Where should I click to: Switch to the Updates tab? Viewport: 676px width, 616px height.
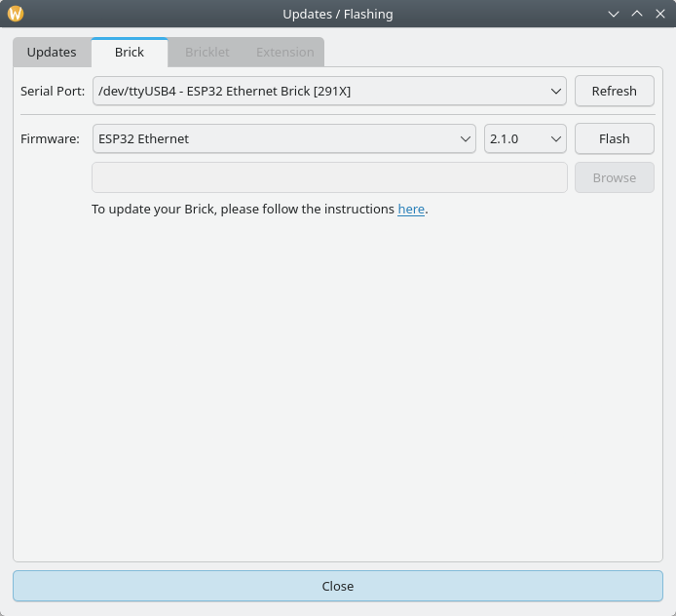pyautogui.click(x=52, y=53)
